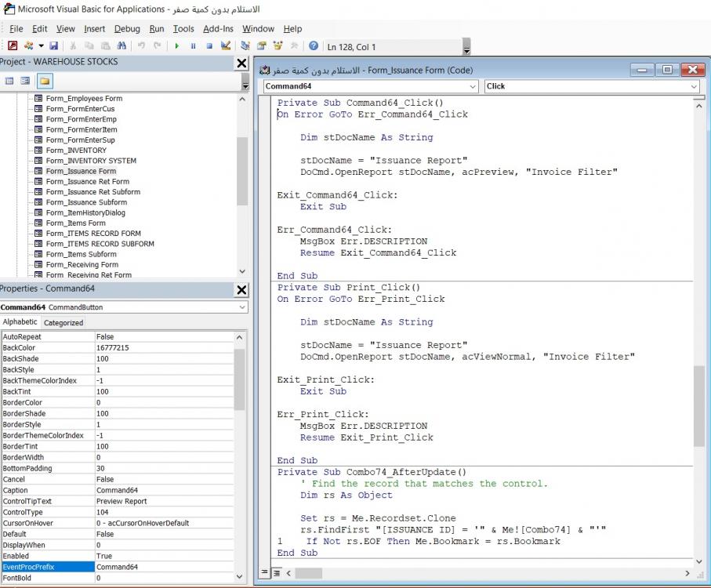Select Form_INVENTORY SYSTEM in project tree
The width and height of the screenshot is (711, 588).
click(x=91, y=161)
